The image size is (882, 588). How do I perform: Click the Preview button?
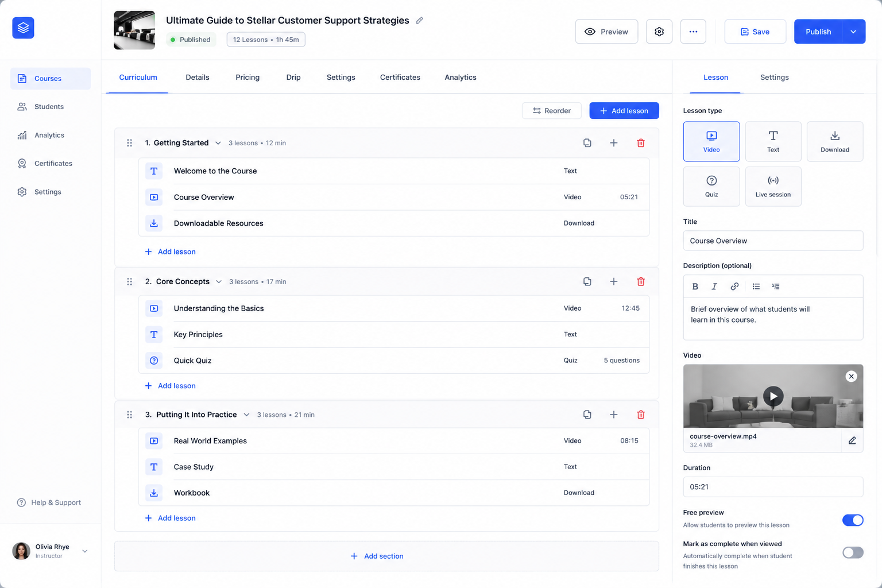click(x=606, y=32)
